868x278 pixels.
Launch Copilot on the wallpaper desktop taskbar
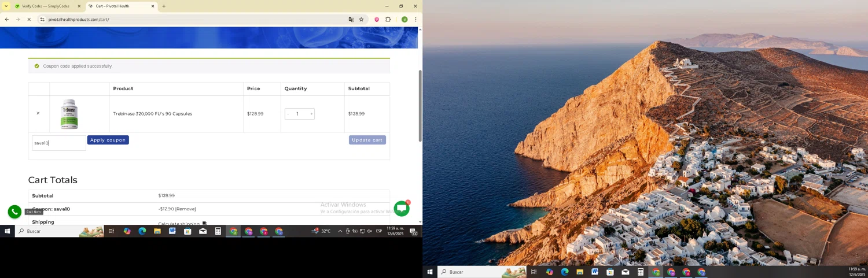549,272
